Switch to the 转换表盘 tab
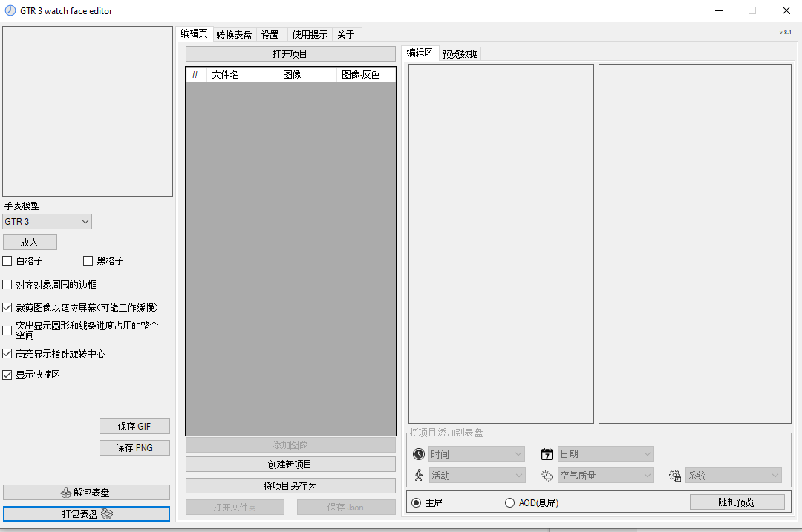 234,35
